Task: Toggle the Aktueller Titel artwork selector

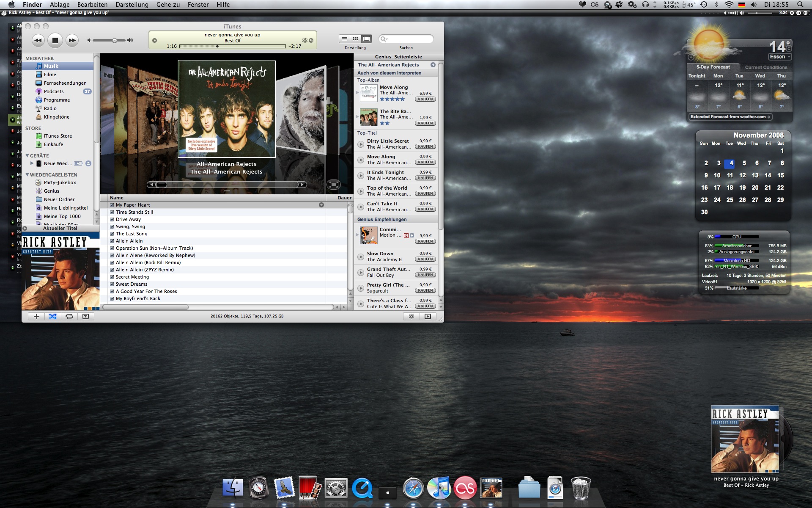Action: click(25, 228)
